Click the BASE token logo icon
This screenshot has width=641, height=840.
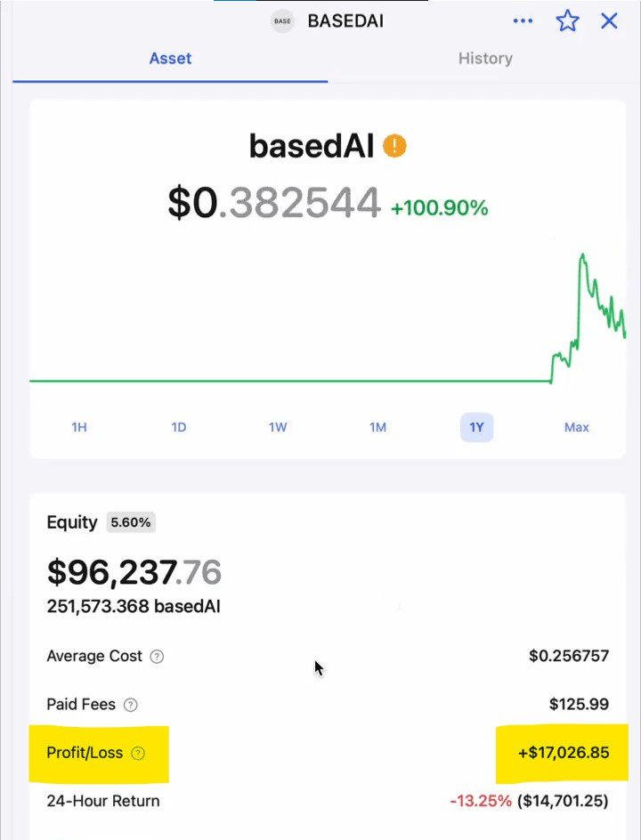pos(282,21)
